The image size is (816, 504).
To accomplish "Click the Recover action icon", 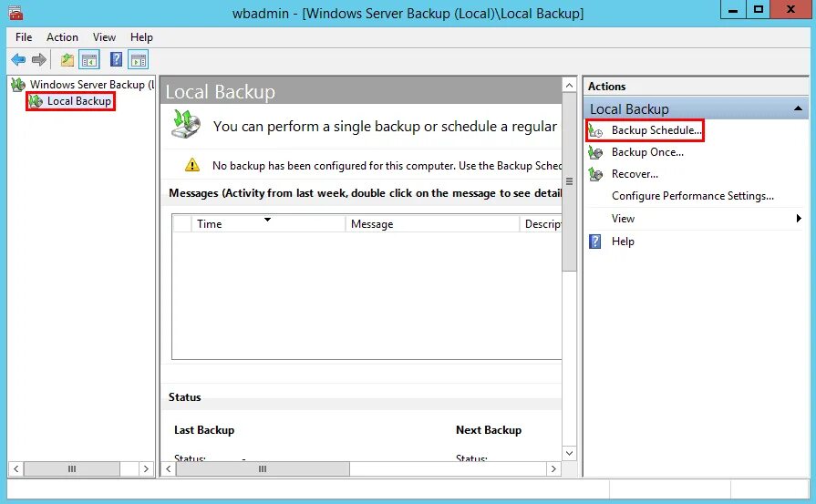I will (595, 174).
